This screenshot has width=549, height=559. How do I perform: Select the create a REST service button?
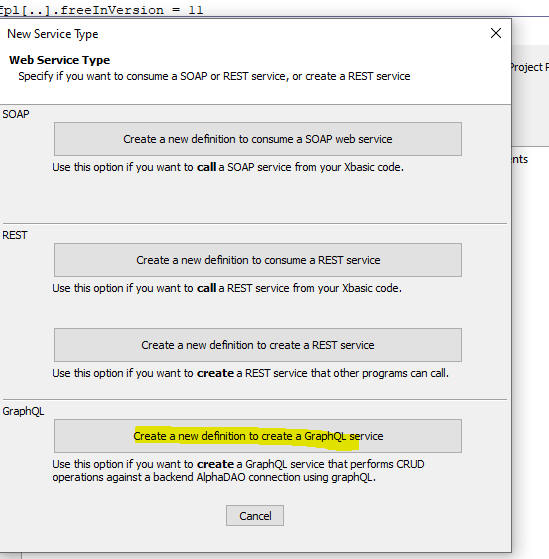258,345
